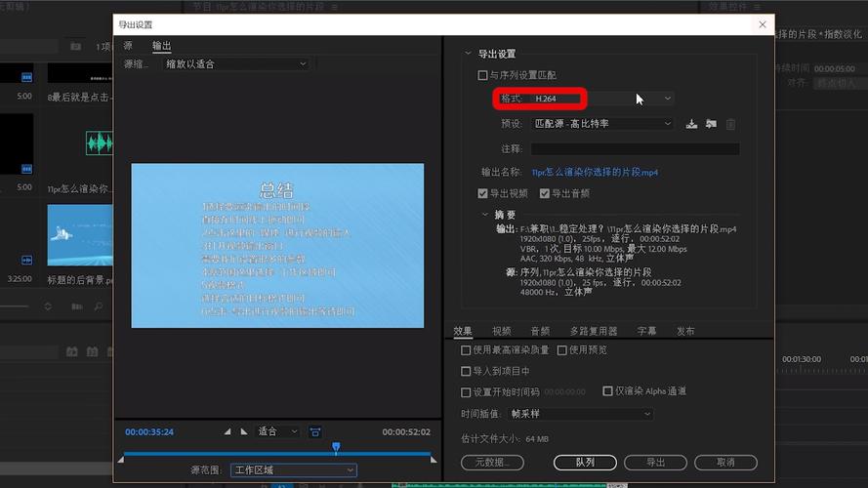The width and height of the screenshot is (868, 488).
Task: Switch to the 输出 tab
Action: pyautogui.click(x=162, y=45)
